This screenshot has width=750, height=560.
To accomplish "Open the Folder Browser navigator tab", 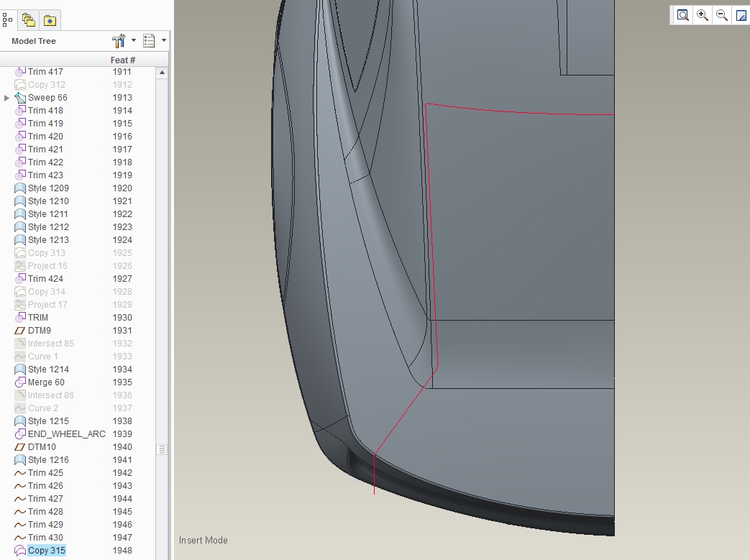I will point(29,20).
